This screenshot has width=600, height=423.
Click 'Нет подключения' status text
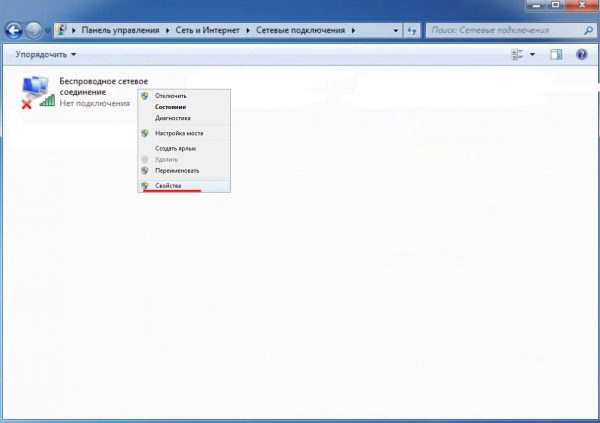pos(95,103)
